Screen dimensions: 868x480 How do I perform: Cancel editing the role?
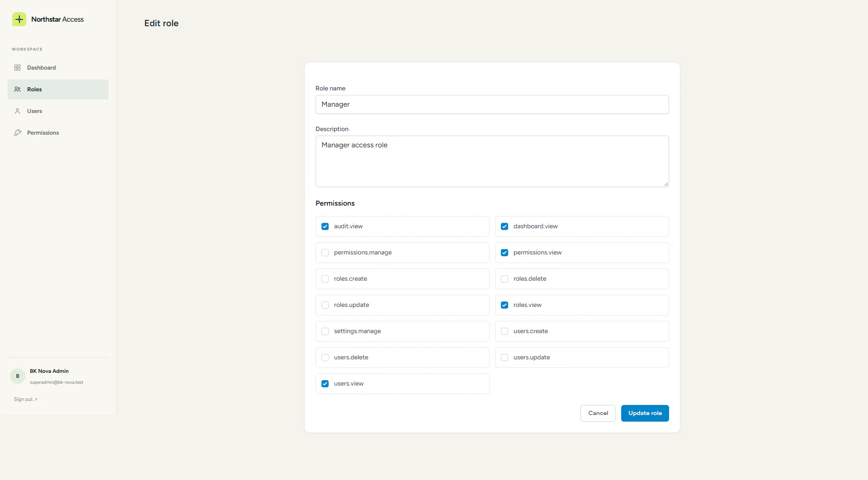[598, 413]
